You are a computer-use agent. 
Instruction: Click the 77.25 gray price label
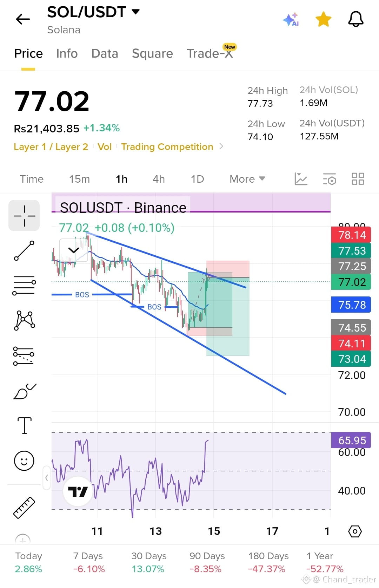351,266
